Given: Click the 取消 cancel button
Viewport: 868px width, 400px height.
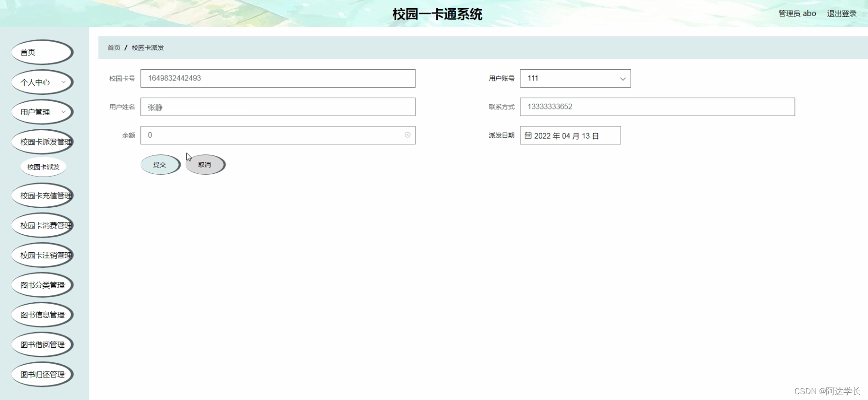Looking at the screenshot, I should [x=205, y=165].
